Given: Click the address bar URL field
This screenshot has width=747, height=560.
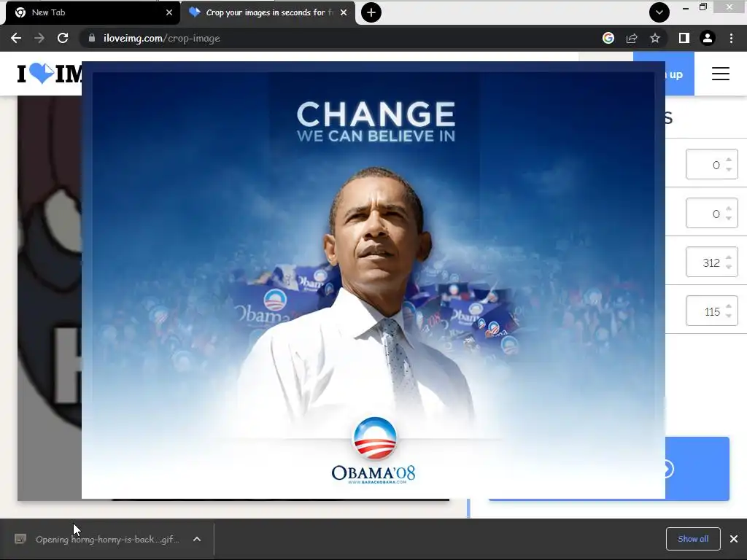Looking at the screenshot, I should 333,38.
